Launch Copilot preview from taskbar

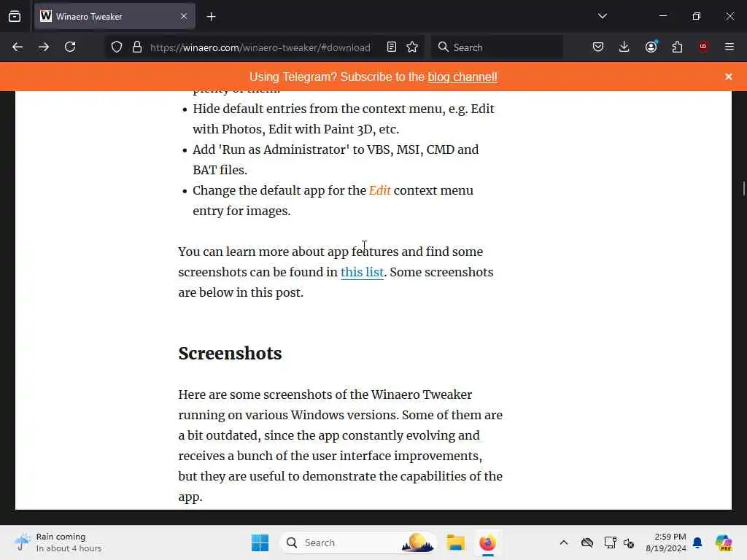coord(724,542)
